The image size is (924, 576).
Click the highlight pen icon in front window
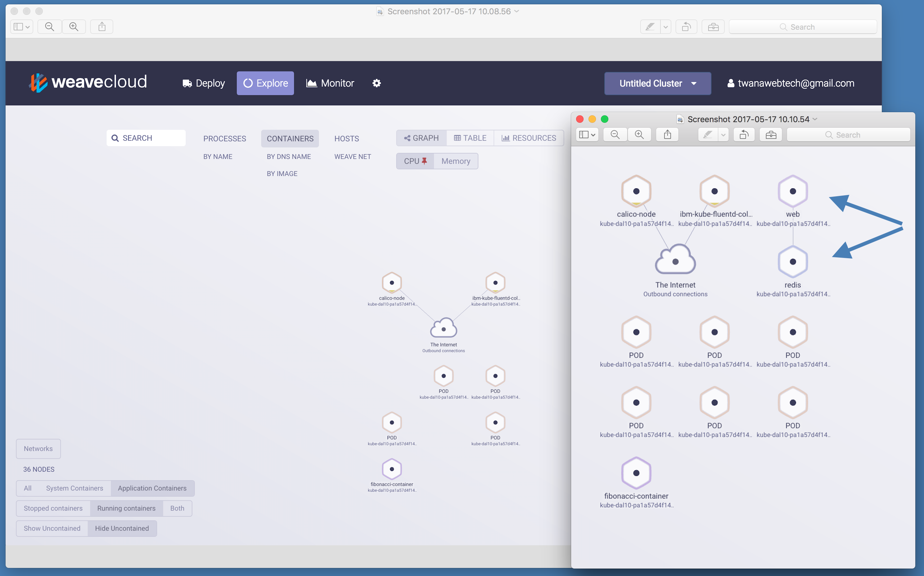click(708, 135)
